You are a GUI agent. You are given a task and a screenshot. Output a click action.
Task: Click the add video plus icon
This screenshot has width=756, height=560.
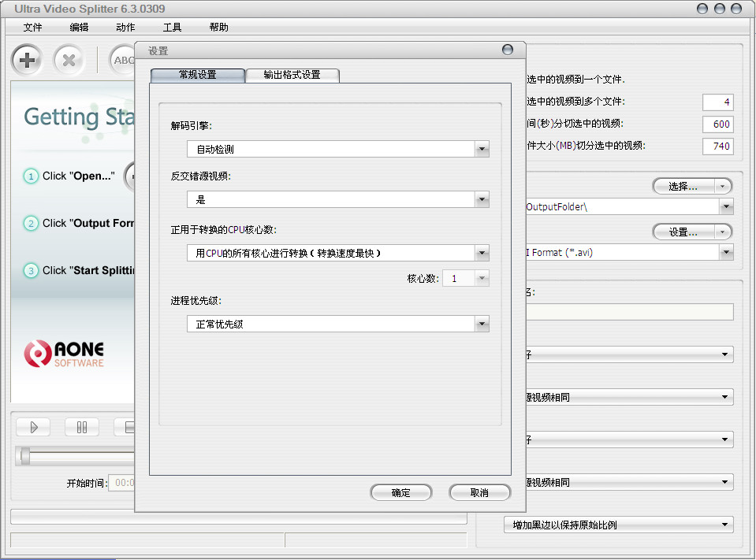[26, 60]
